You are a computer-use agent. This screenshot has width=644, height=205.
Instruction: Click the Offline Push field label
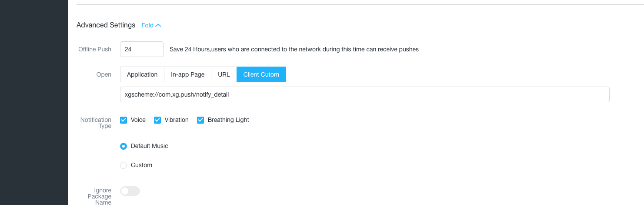(95, 49)
